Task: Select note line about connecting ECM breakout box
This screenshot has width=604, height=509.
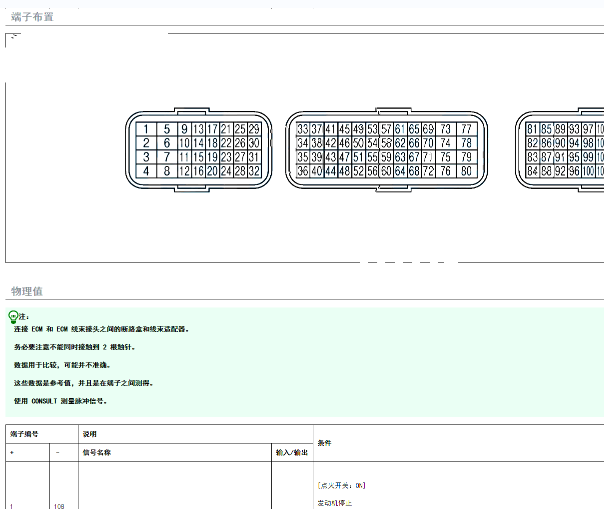Action: point(101,329)
